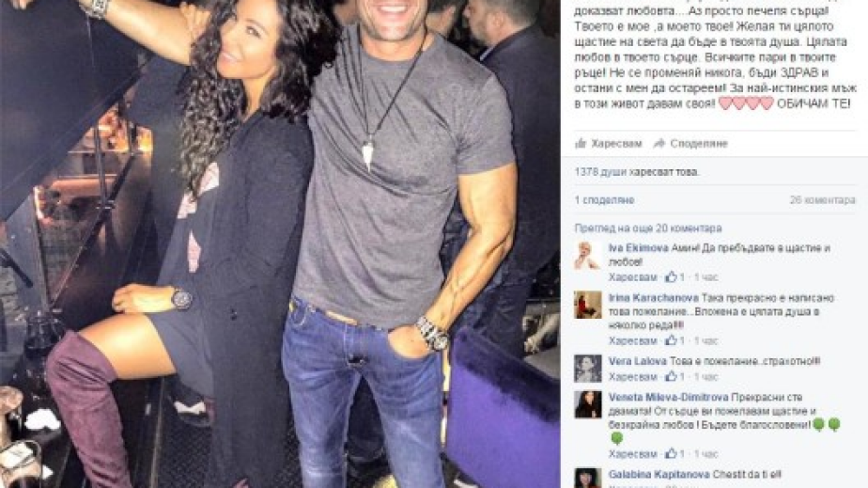This screenshot has height=488, width=868.
Task: Click the like count icon on Vera Lalova's comment
Action: point(672,376)
